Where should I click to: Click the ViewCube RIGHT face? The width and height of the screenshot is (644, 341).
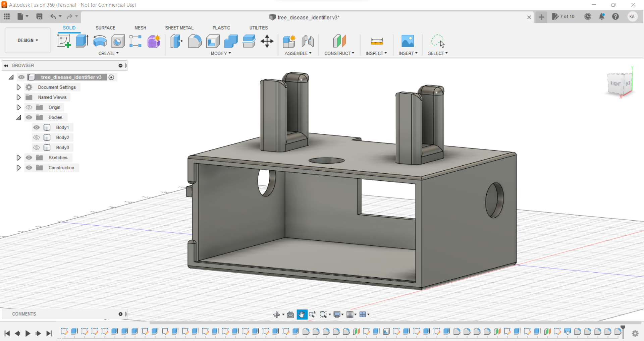[x=615, y=83]
